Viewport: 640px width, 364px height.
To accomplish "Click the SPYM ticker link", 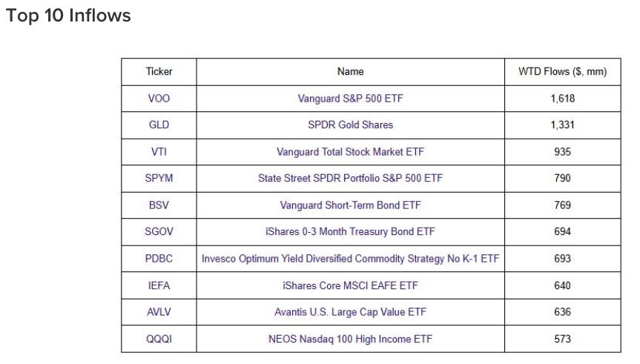I will tap(159, 179).
